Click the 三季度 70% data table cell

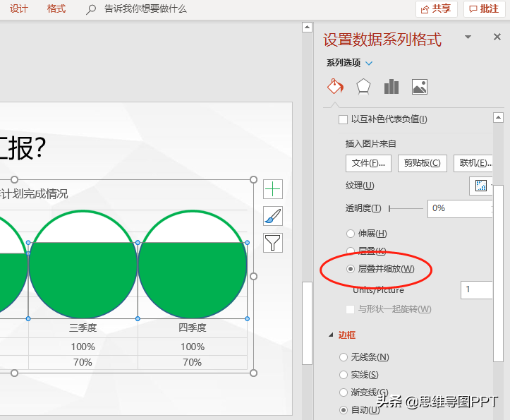click(x=83, y=362)
